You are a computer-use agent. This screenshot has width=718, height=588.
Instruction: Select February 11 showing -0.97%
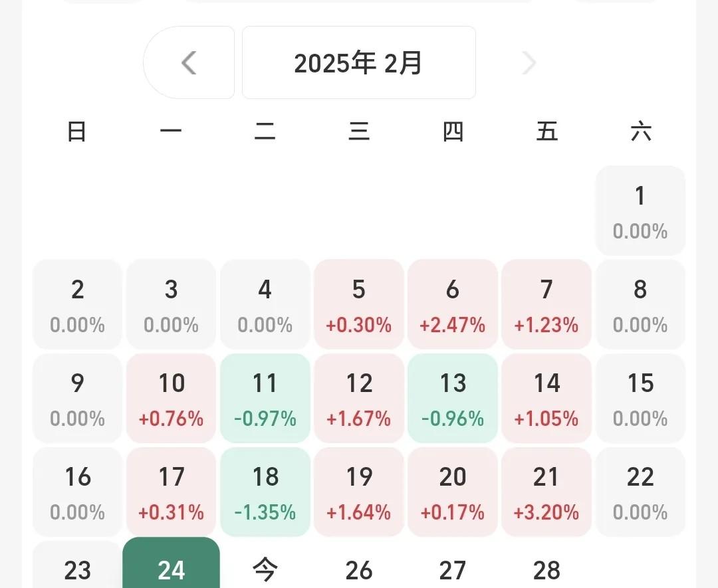coord(265,398)
